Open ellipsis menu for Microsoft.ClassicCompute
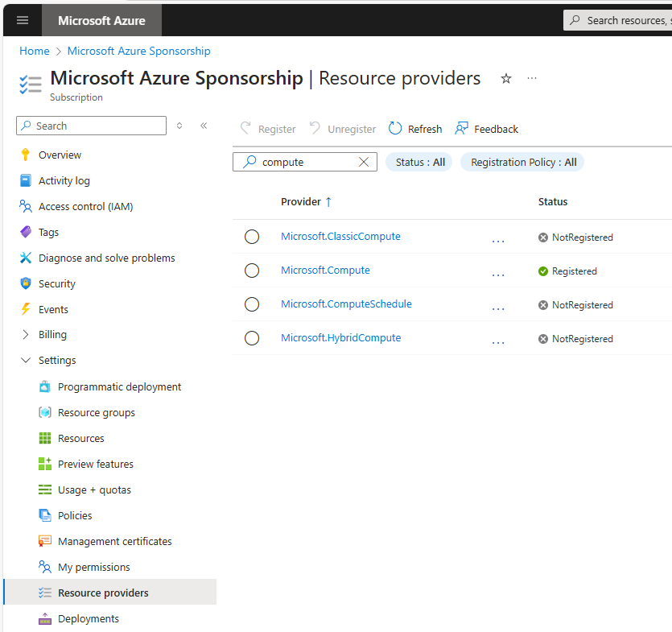Image resolution: width=672 pixels, height=632 pixels. pyautogui.click(x=498, y=240)
